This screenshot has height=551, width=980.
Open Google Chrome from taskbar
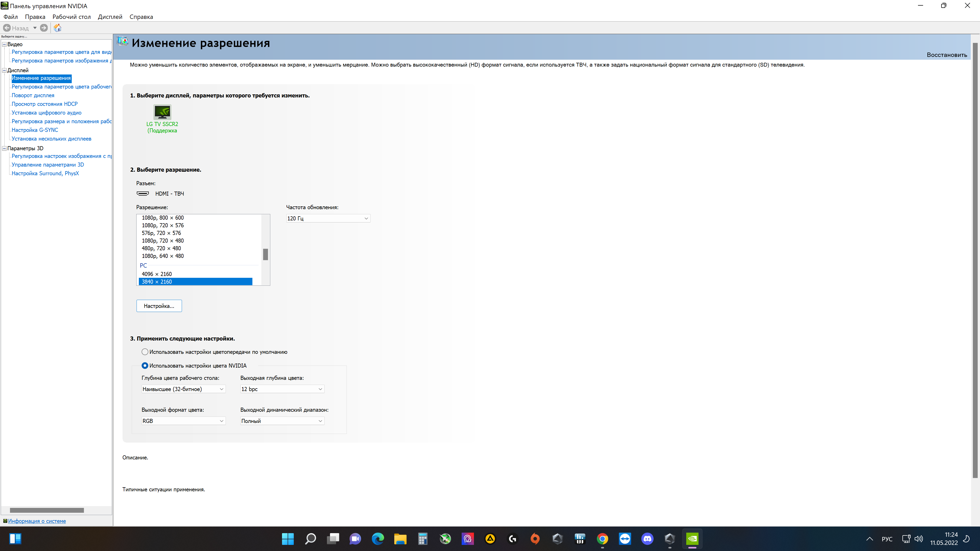coord(602,539)
